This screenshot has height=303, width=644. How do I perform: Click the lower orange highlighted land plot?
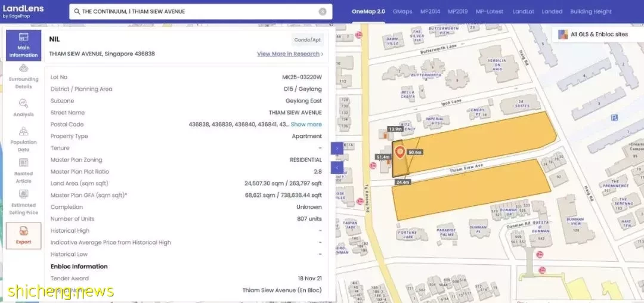[x=472, y=189]
